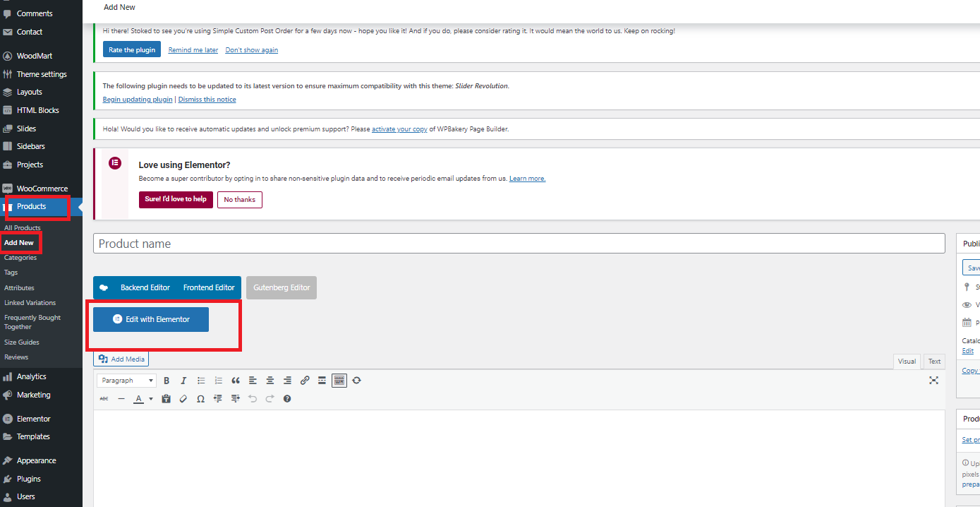
Task: Go to product Categories submenu
Action: click(x=20, y=258)
